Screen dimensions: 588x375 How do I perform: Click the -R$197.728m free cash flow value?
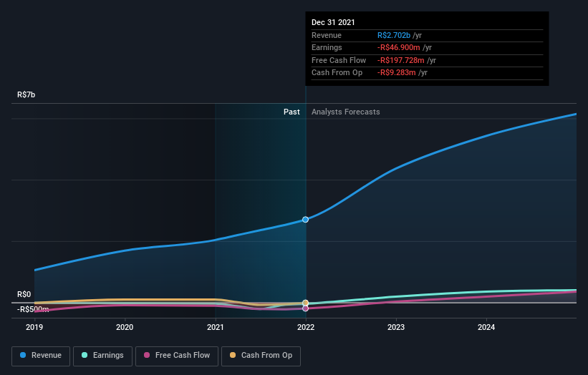[x=401, y=60]
